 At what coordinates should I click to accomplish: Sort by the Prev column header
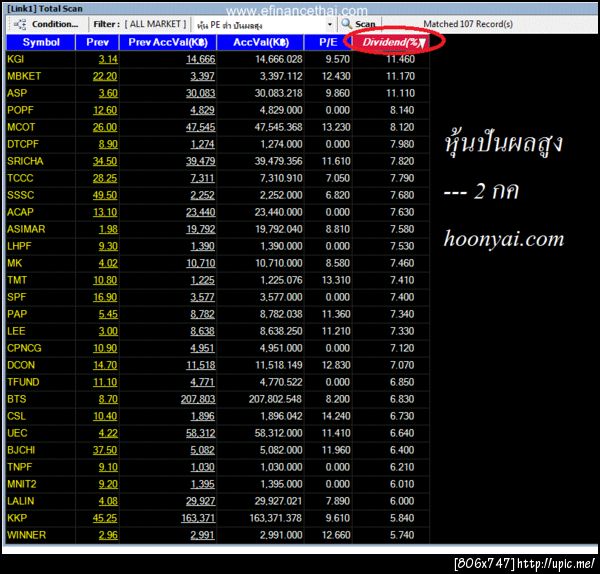tap(97, 42)
